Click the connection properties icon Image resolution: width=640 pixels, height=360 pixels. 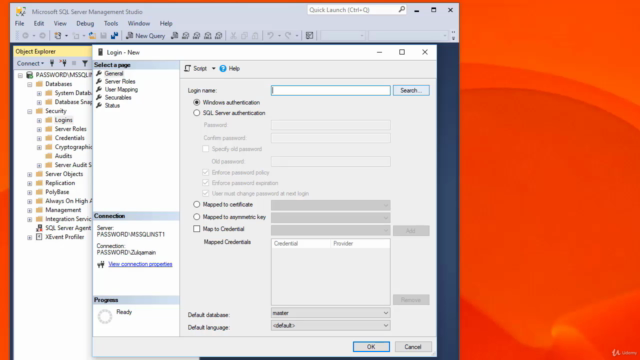(x=101, y=264)
